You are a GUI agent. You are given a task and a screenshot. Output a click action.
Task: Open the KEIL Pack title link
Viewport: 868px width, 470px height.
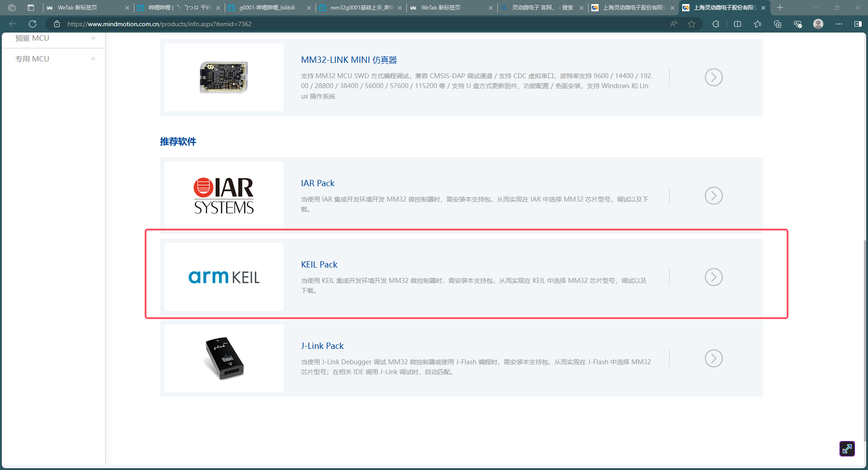[319, 264]
